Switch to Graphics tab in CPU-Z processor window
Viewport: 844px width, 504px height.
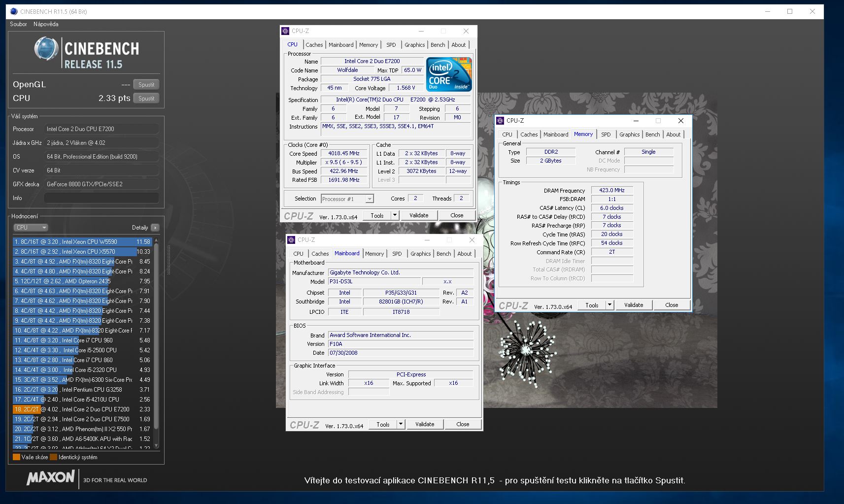point(415,45)
